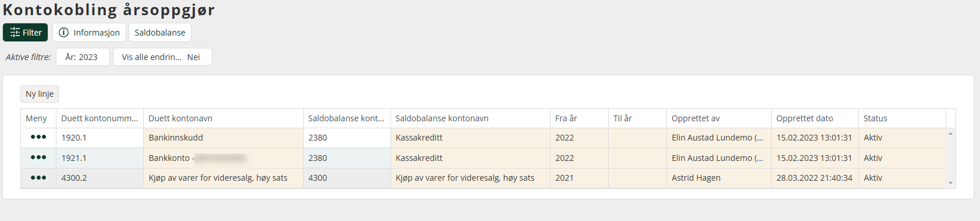Image resolution: width=980 pixels, height=221 pixels.
Task: Click the table scrollbar up arrow
Action: pyautogui.click(x=950, y=134)
